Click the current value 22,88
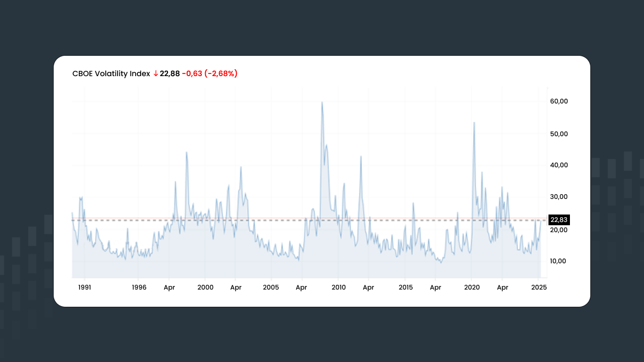The width and height of the screenshot is (644, 362). [x=170, y=73]
